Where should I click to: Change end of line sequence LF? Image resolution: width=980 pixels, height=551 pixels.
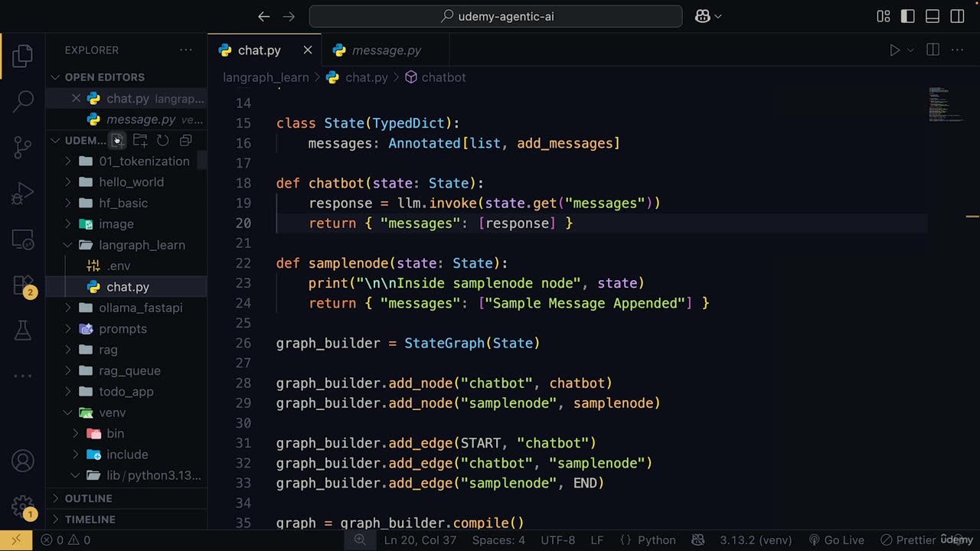tap(596, 540)
